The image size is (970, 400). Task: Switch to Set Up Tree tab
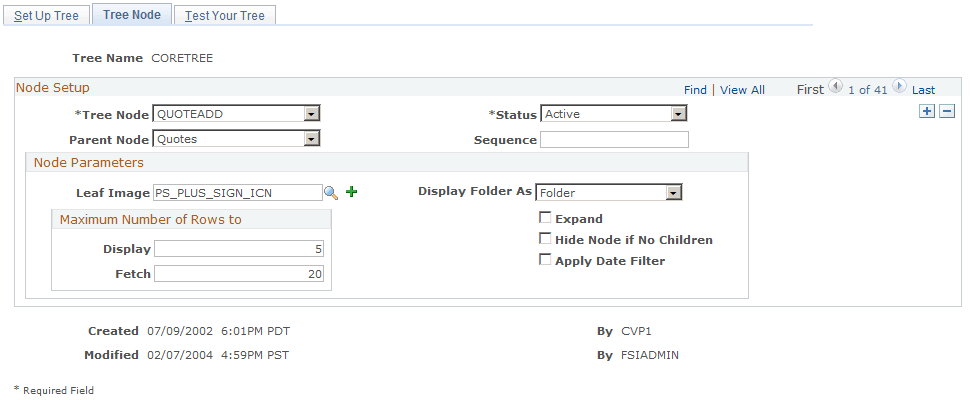pos(46,15)
